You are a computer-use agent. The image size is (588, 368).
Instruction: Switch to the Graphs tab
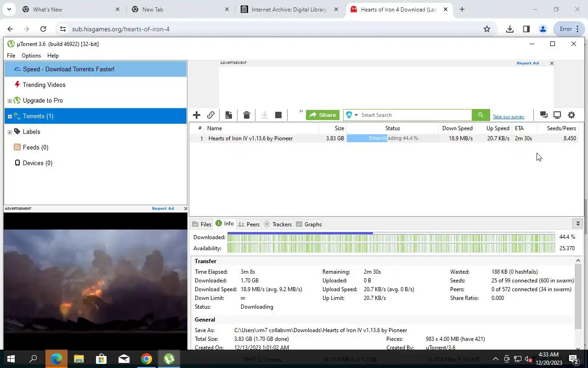(x=309, y=224)
